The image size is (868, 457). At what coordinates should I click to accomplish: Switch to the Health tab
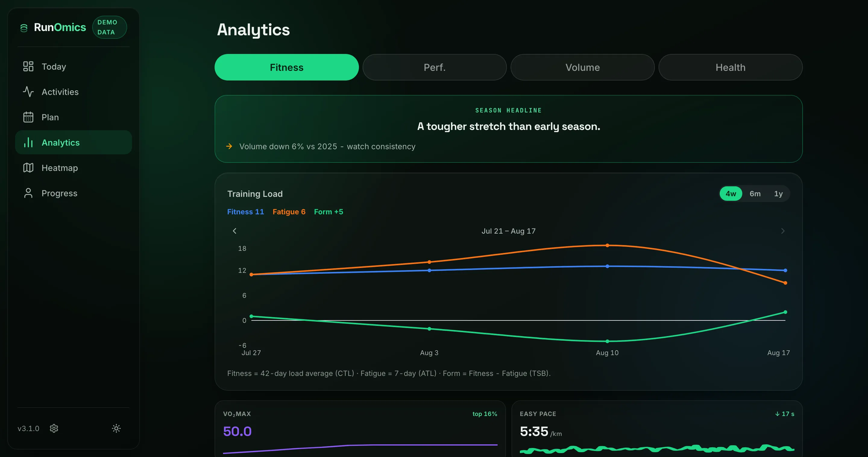click(x=730, y=68)
